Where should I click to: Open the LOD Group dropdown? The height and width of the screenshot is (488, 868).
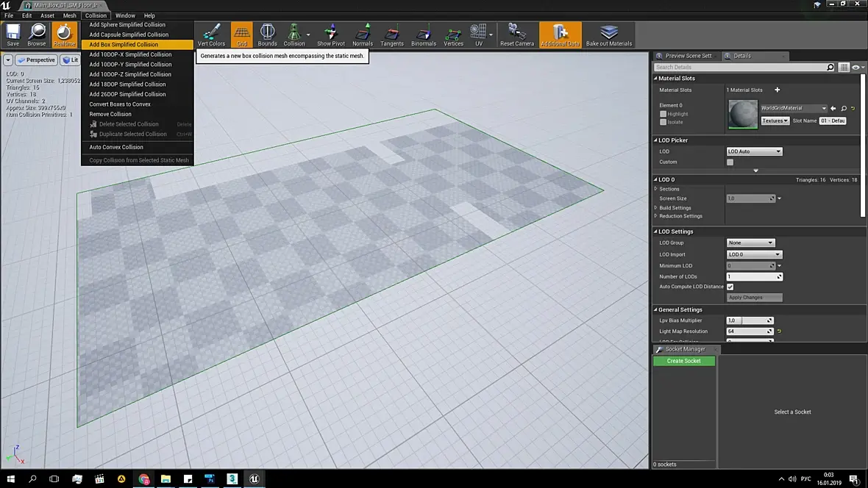pos(750,243)
